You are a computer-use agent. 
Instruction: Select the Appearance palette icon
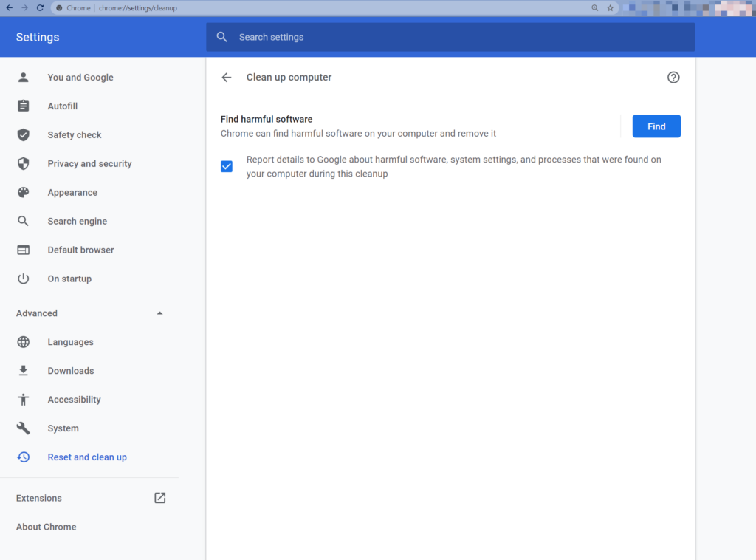[23, 192]
